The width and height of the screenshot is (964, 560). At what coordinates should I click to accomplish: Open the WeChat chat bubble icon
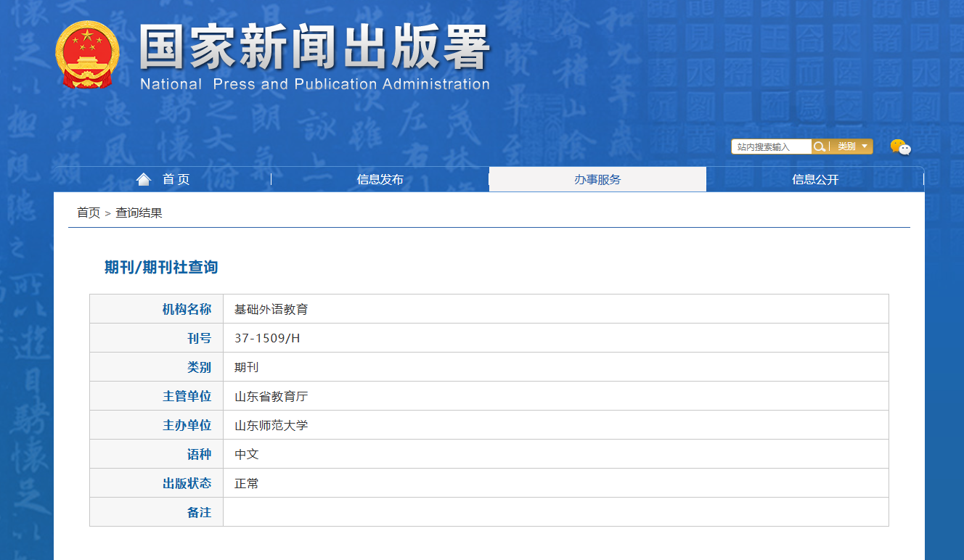click(x=900, y=147)
